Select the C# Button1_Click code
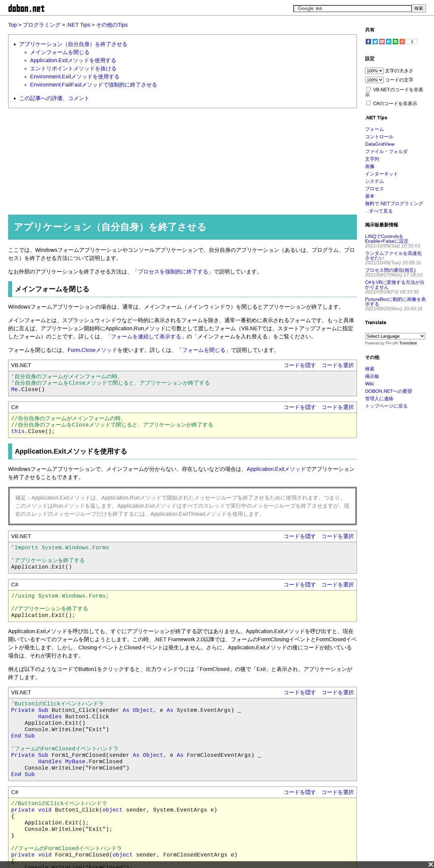The height and width of the screenshot is (868, 434). [338, 792]
